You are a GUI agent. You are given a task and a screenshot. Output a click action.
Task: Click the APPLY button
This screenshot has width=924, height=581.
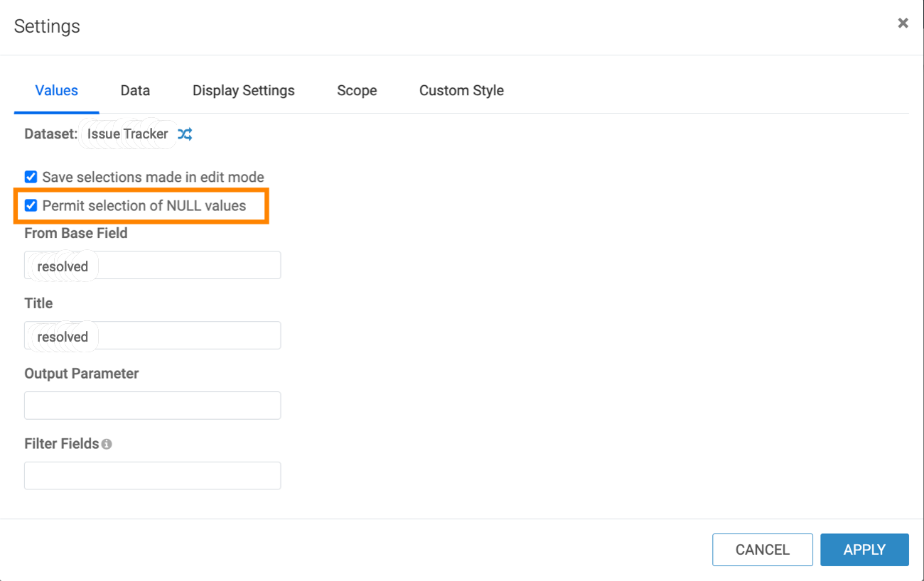coord(864,550)
